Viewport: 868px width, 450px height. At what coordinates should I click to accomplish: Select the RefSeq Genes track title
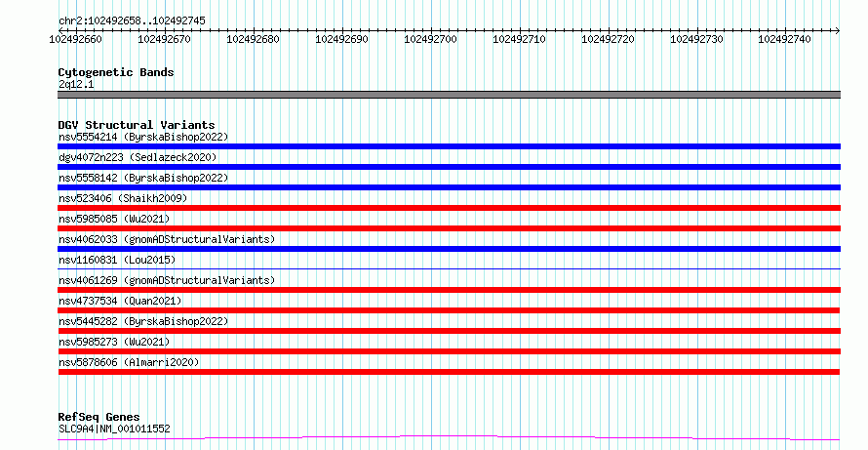click(99, 417)
